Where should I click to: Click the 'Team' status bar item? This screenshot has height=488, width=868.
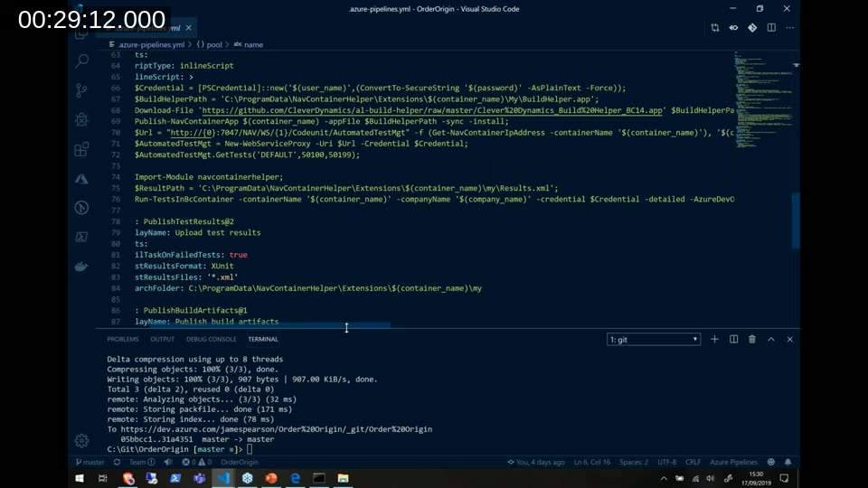[x=142, y=462]
